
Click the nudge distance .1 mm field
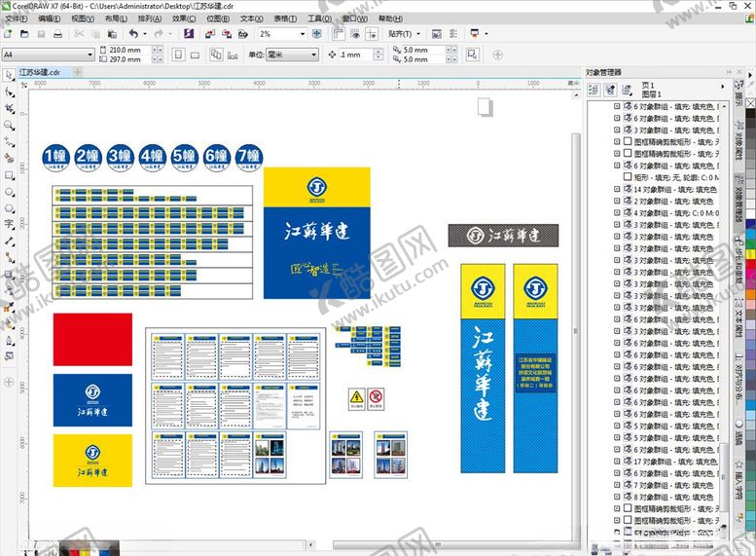point(355,55)
